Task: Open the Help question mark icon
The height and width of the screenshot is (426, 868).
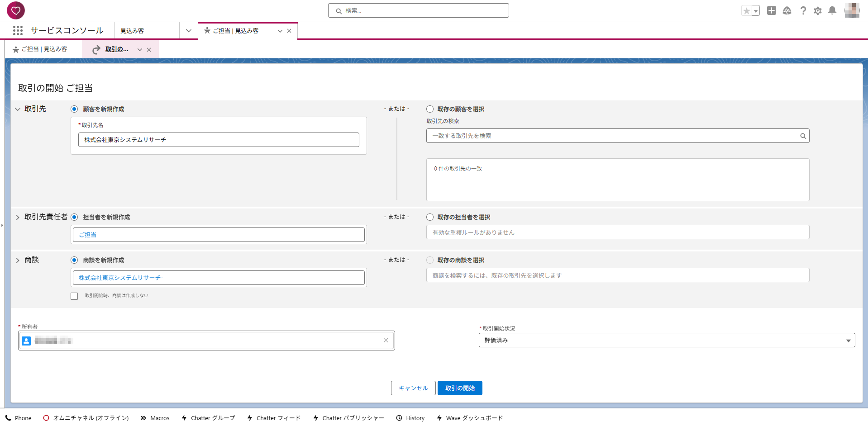Action: click(803, 10)
